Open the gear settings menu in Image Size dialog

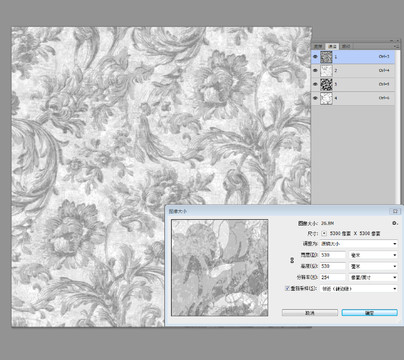coord(395,223)
